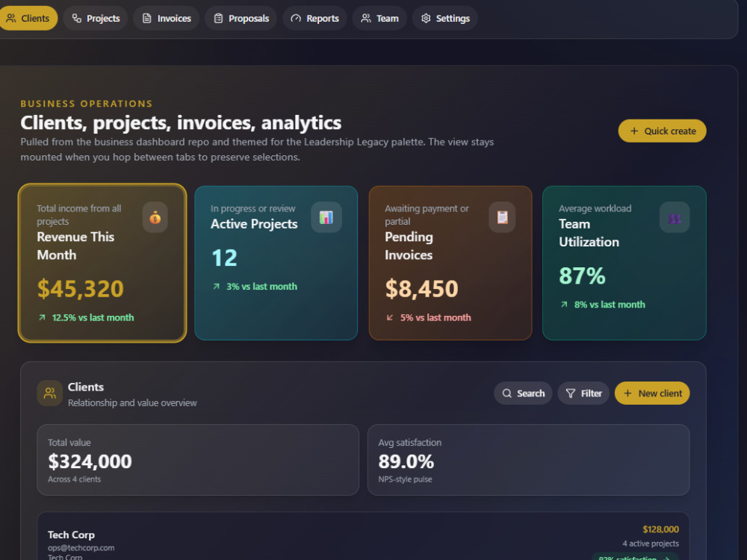
Task: Go to the Proposals tab
Action: (241, 18)
